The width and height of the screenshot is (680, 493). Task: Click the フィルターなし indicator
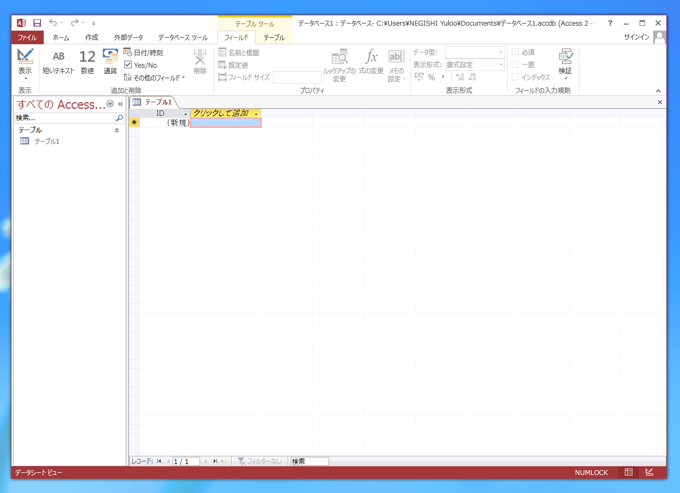coord(260,461)
